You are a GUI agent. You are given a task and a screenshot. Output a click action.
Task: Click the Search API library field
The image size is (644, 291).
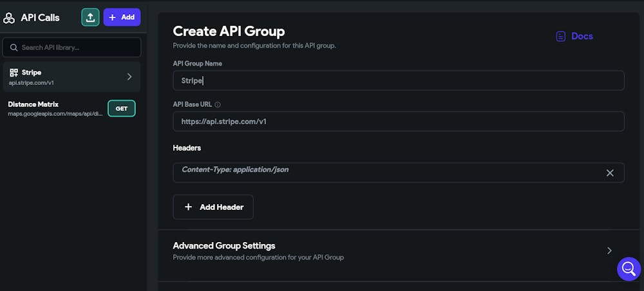pyautogui.click(x=72, y=48)
